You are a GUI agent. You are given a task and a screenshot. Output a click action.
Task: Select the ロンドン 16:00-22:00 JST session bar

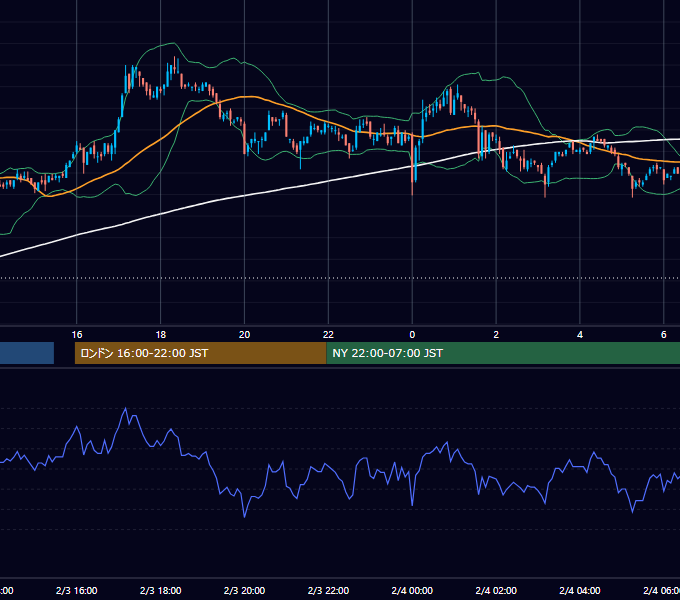[x=200, y=353]
